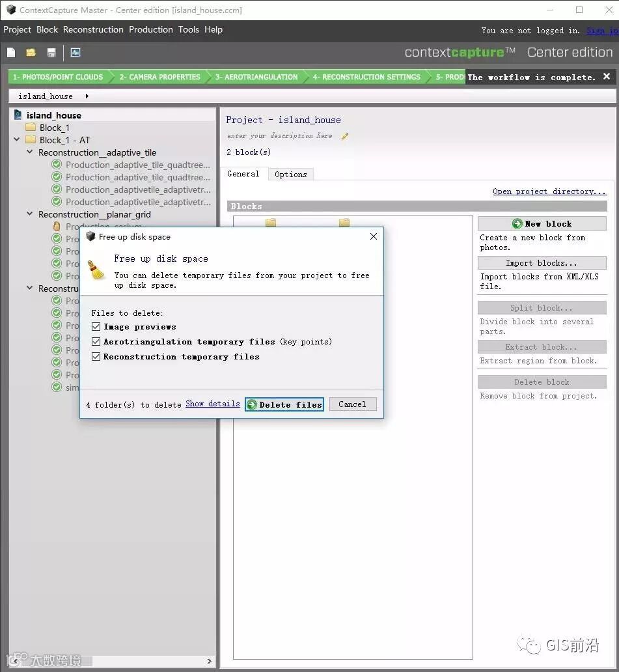Open the Block menu

(47, 29)
